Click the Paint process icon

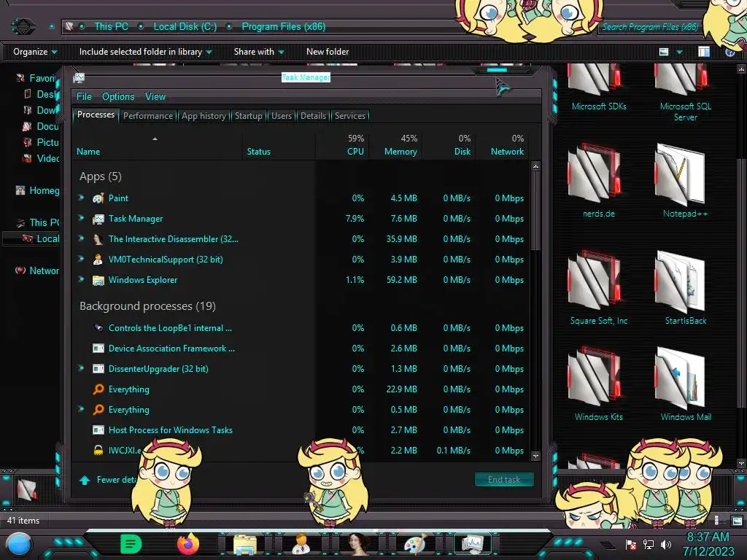(98, 198)
